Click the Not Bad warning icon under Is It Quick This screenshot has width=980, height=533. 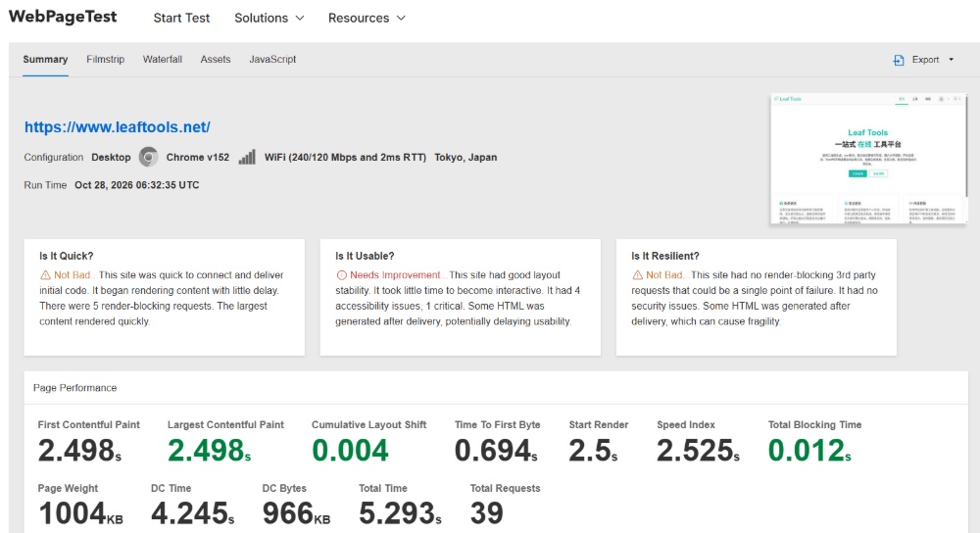45,275
